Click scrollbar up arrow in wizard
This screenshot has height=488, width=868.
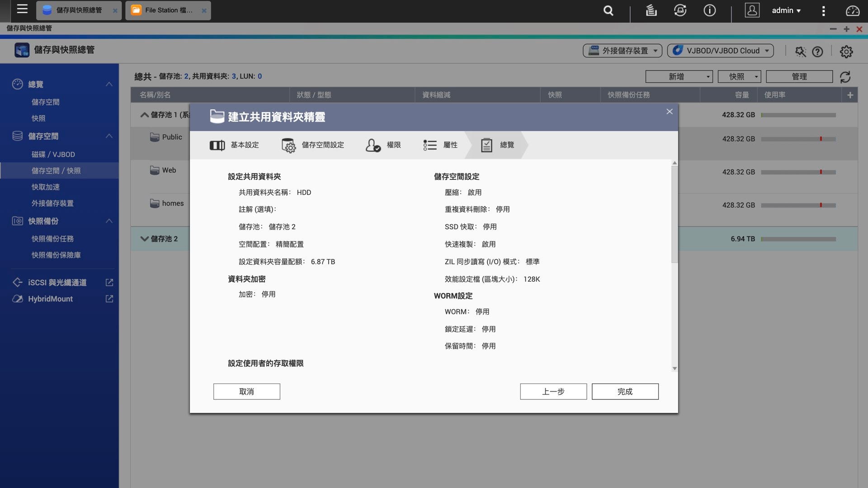[675, 163]
